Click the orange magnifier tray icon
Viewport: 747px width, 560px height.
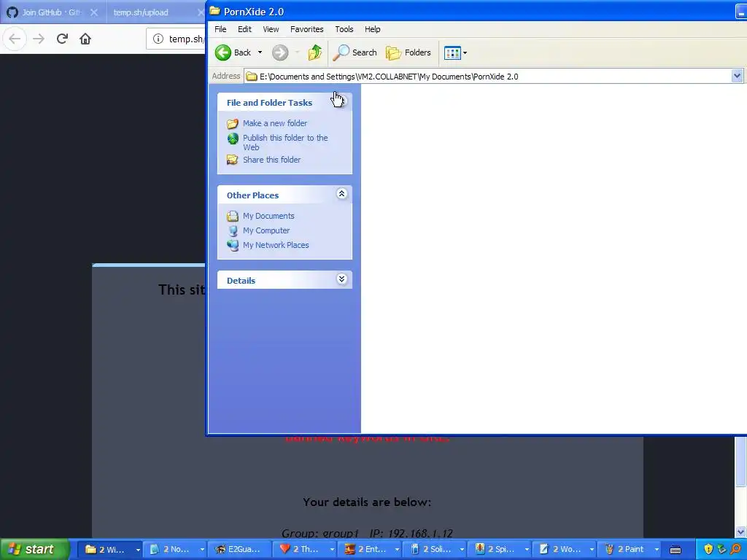click(736, 549)
